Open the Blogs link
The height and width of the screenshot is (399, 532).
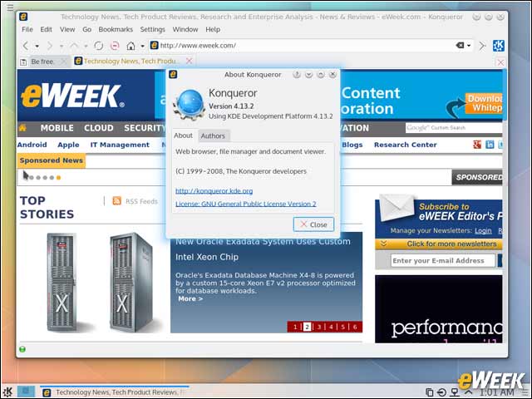tap(352, 145)
